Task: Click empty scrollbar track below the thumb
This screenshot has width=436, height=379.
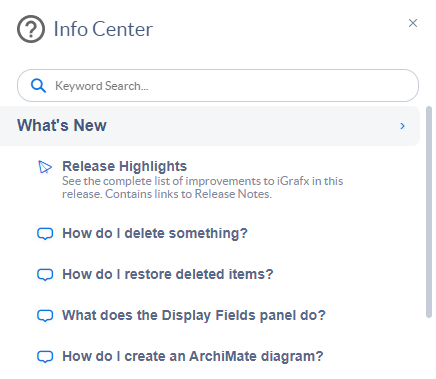Action: pos(429,348)
